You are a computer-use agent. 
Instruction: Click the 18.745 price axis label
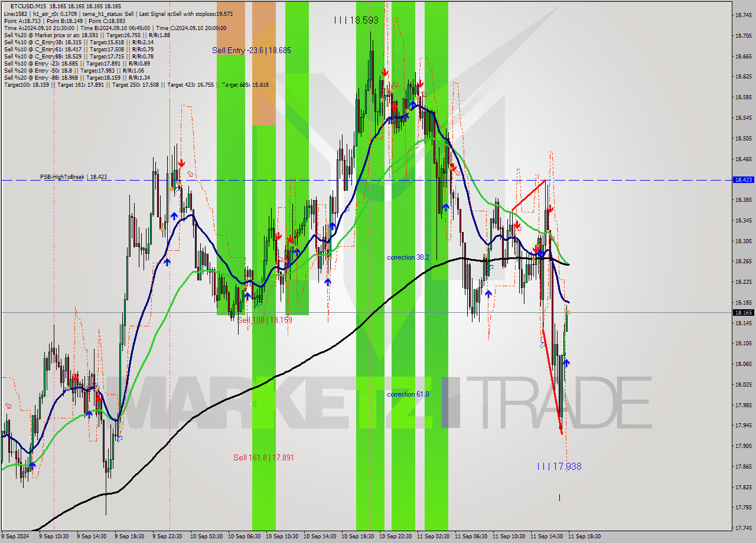coord(743,15)
